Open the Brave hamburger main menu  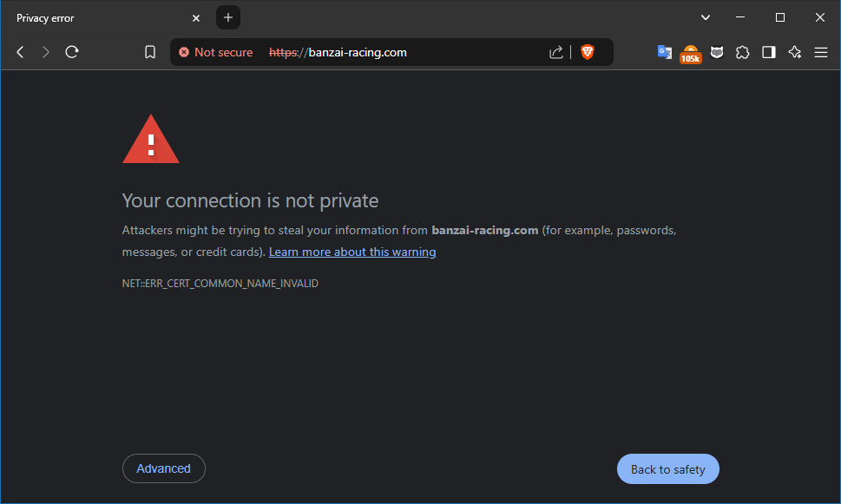(x=820, y=52)
